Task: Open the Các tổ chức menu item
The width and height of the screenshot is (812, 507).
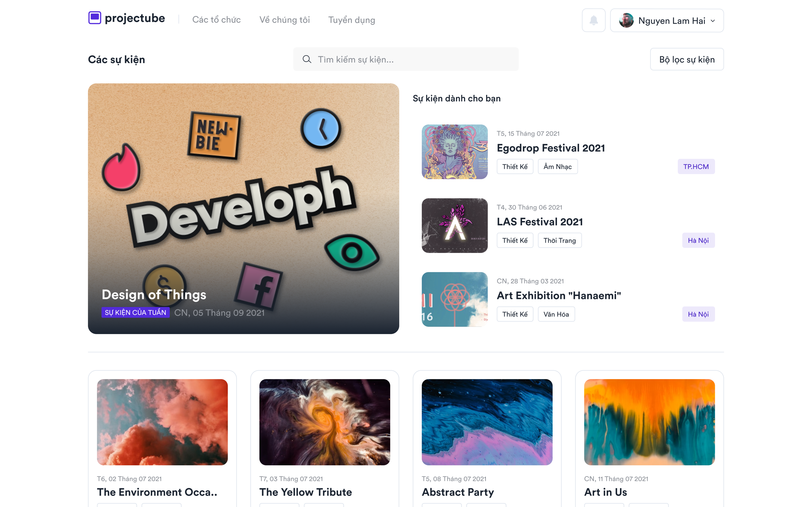Action: (x=216, y=20)
